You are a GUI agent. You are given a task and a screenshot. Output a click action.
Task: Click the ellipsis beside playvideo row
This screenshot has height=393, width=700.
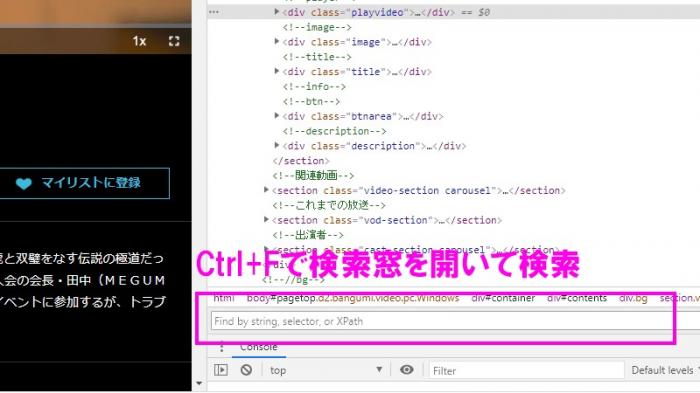pos(214,12)
